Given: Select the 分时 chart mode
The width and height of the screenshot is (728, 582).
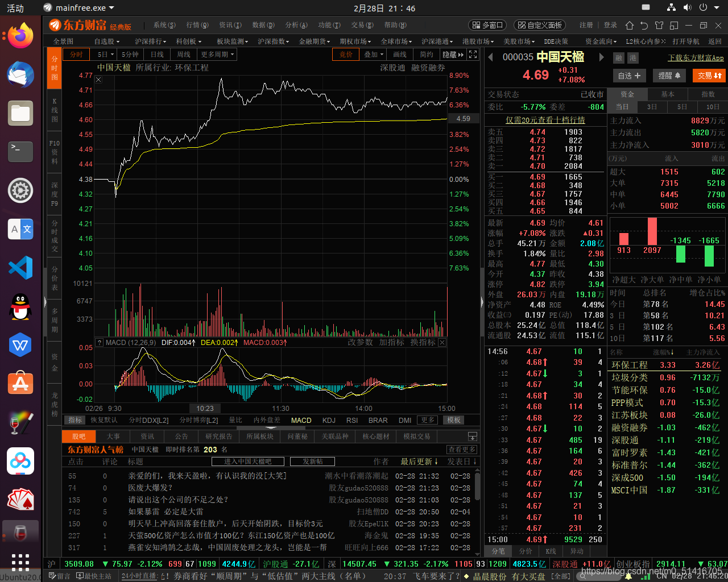Looking at the screenshot, I should (x=76, y=55).
